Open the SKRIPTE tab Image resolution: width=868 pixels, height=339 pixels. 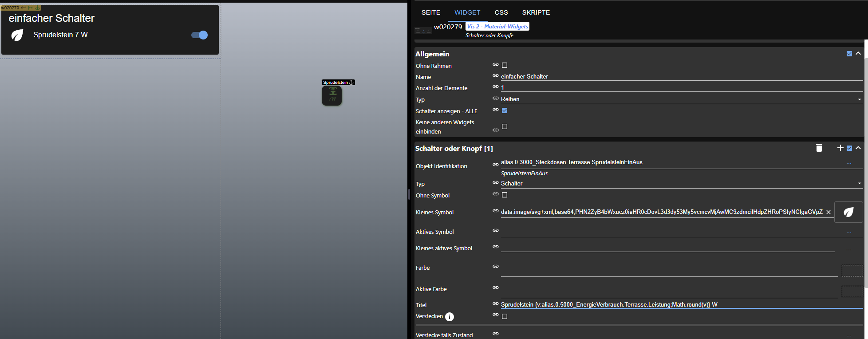[536, 12]
